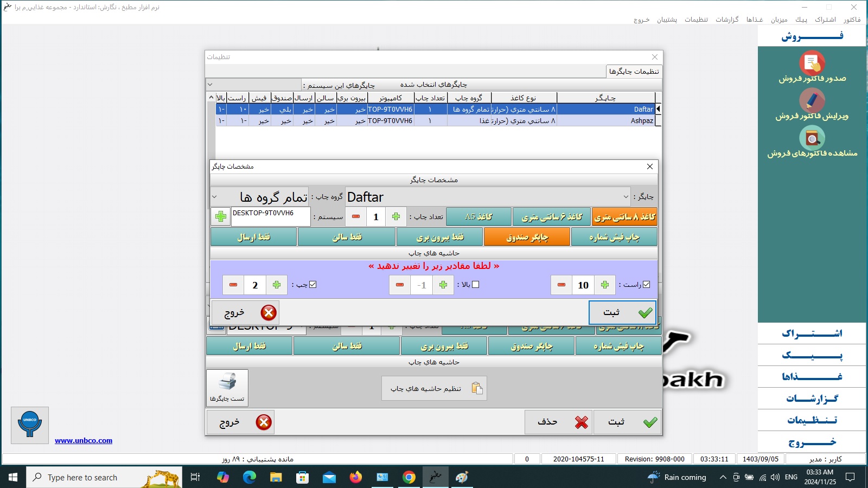Open the اشتراک sidebar section
Viewport: 868px width, 488px height.
[x=812, y=333]
